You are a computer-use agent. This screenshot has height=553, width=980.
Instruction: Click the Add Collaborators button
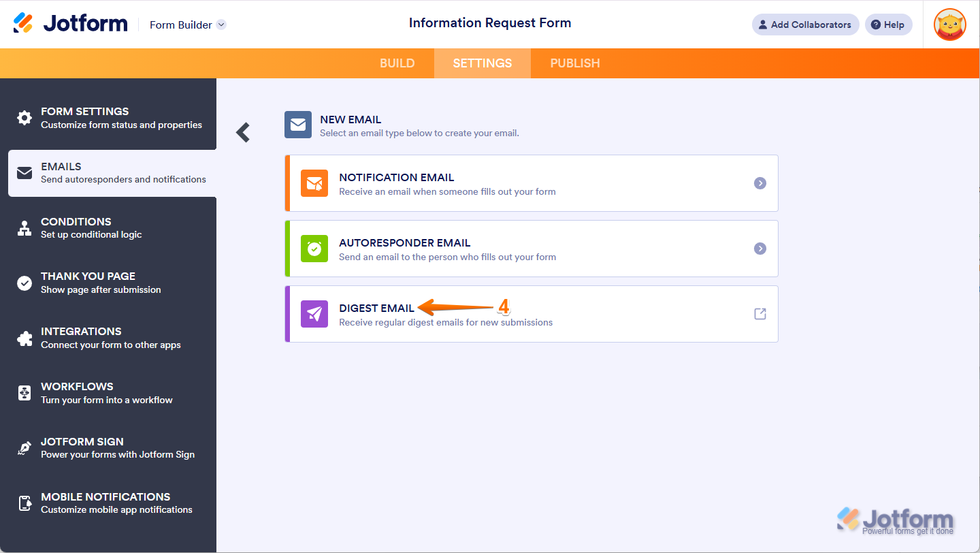click(805, 25)
